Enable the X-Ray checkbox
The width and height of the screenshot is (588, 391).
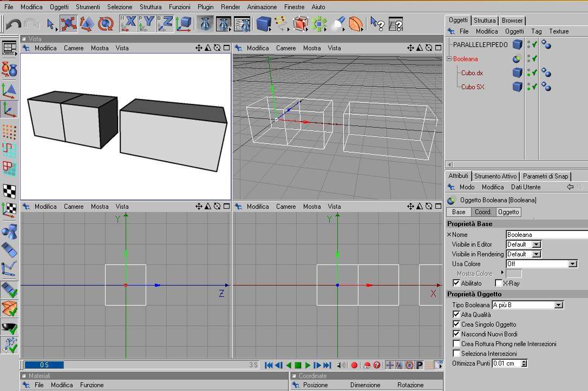[x=498, y=283]
